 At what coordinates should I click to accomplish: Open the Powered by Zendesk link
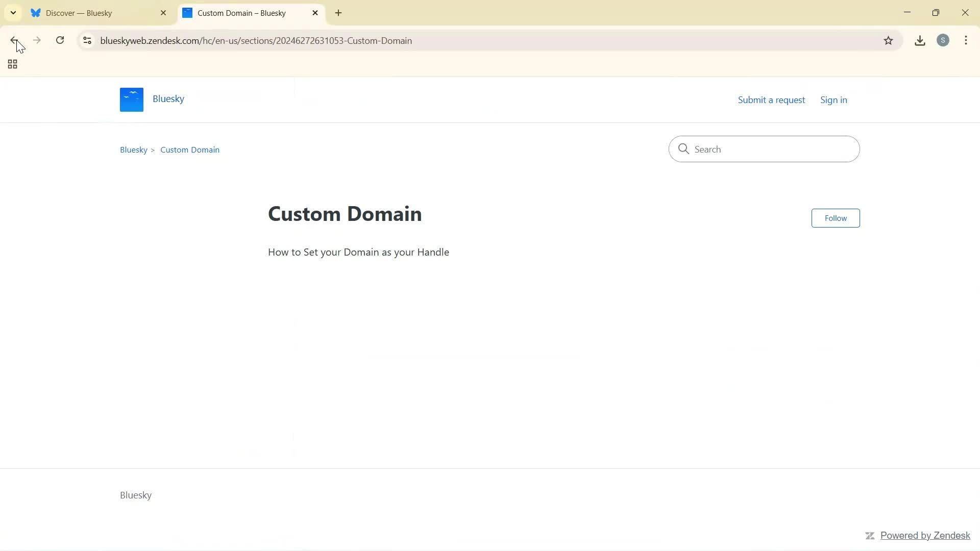925,535
